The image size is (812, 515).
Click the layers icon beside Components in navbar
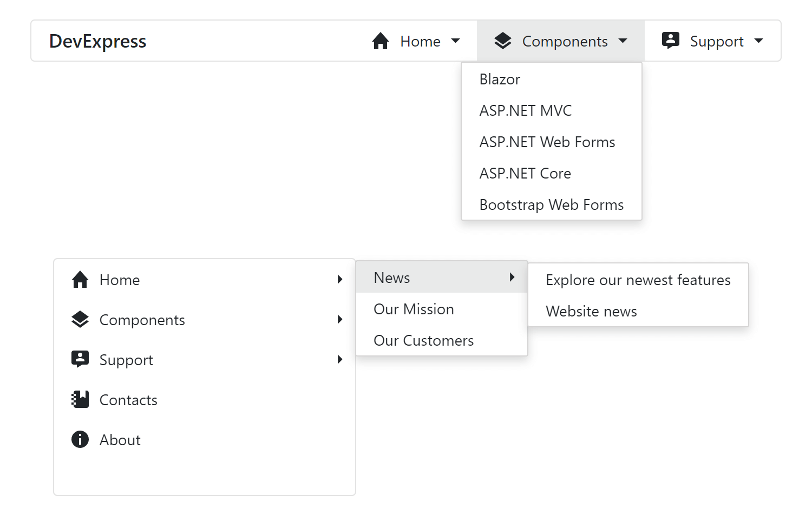(503, 41)
